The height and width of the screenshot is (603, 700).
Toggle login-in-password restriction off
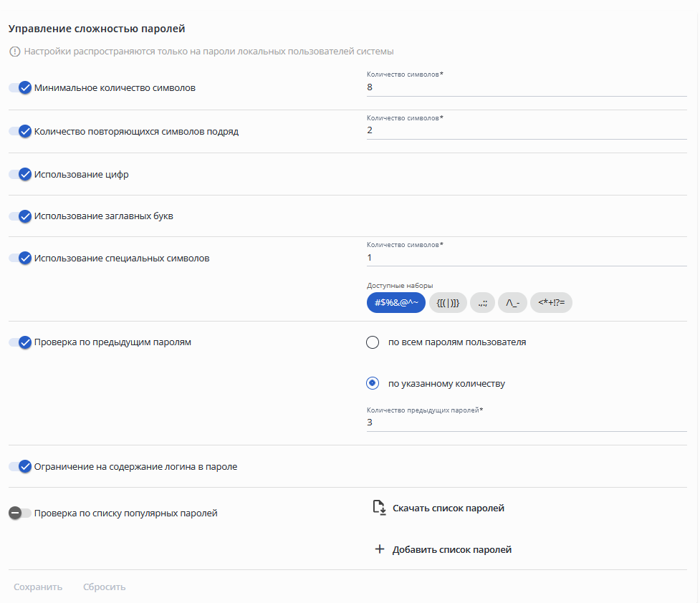point(21,467)
